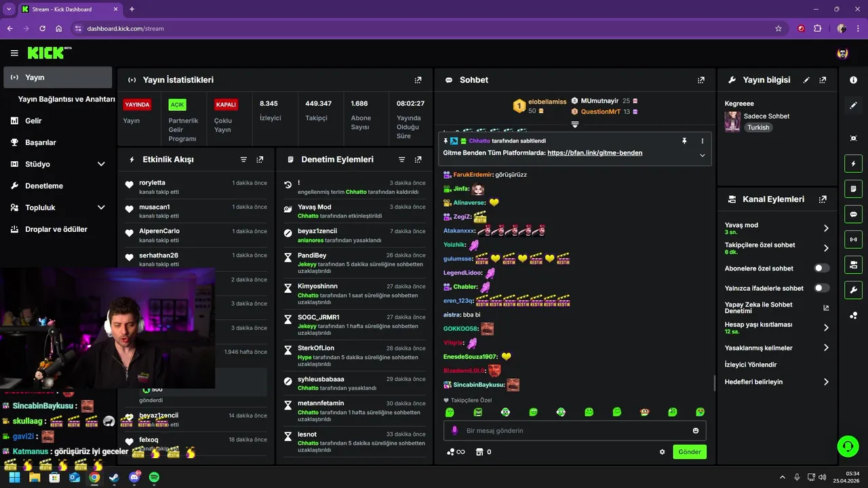Click the three-dots points icon in right sidebar
Image resolution: width=868 pixels, height=488 pixels.
[x=853, y=315]
